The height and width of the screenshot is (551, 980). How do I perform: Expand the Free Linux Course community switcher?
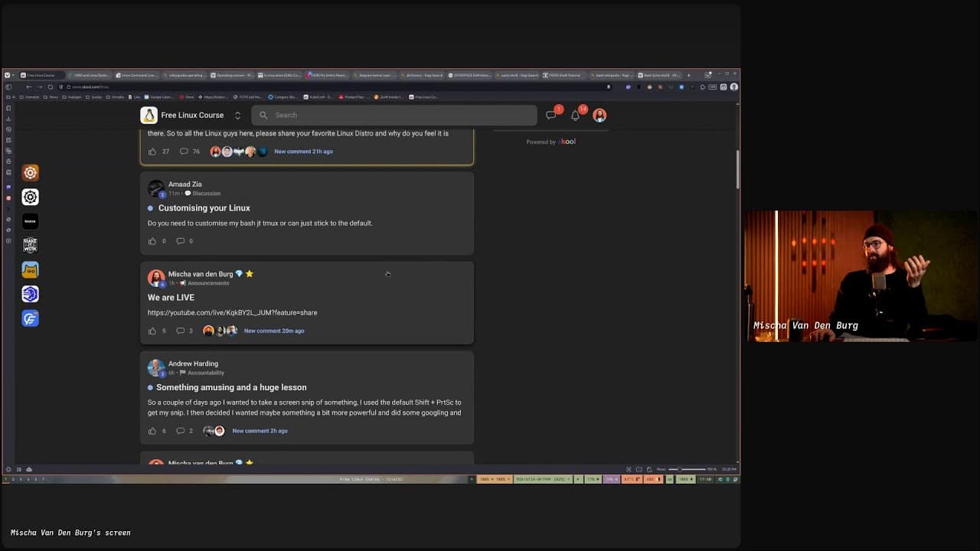[x=237, y=115]
